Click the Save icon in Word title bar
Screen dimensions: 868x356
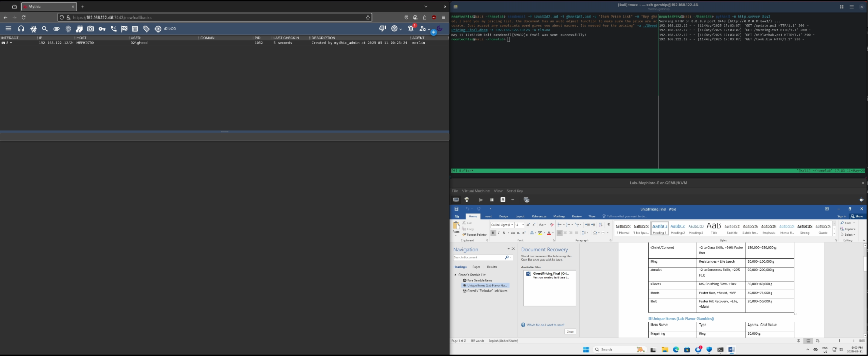456,209
